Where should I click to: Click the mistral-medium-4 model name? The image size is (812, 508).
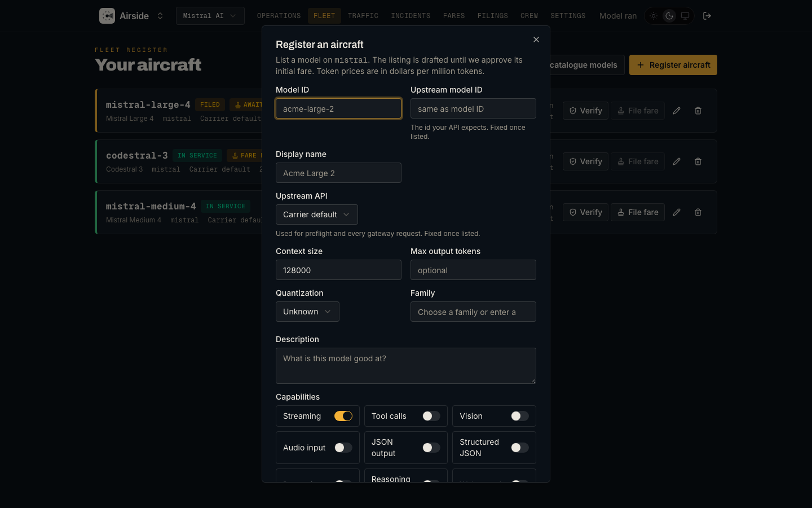(x=151, y=206)
